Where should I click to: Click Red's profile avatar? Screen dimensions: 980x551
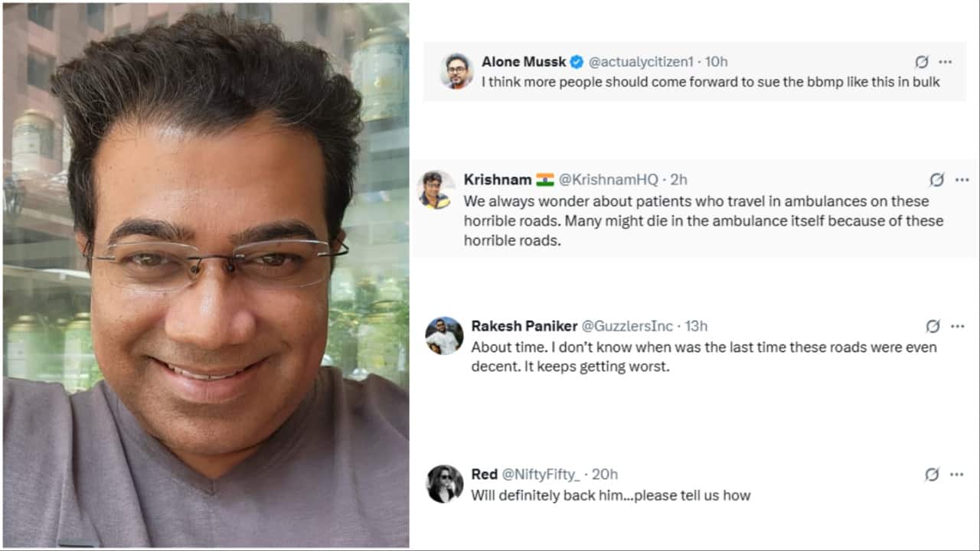point(444,484)
